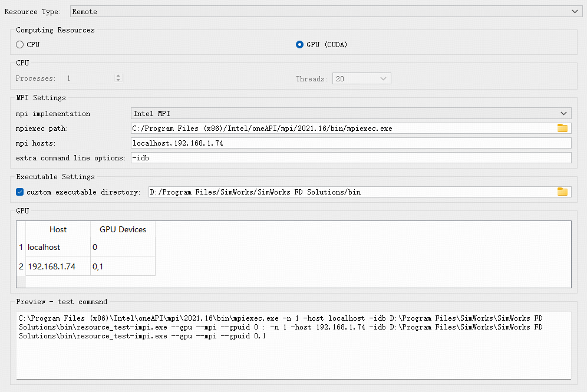This screenshot has height=392, width=587.
Task: Click the Host column header
Action: tap(58, 229)
